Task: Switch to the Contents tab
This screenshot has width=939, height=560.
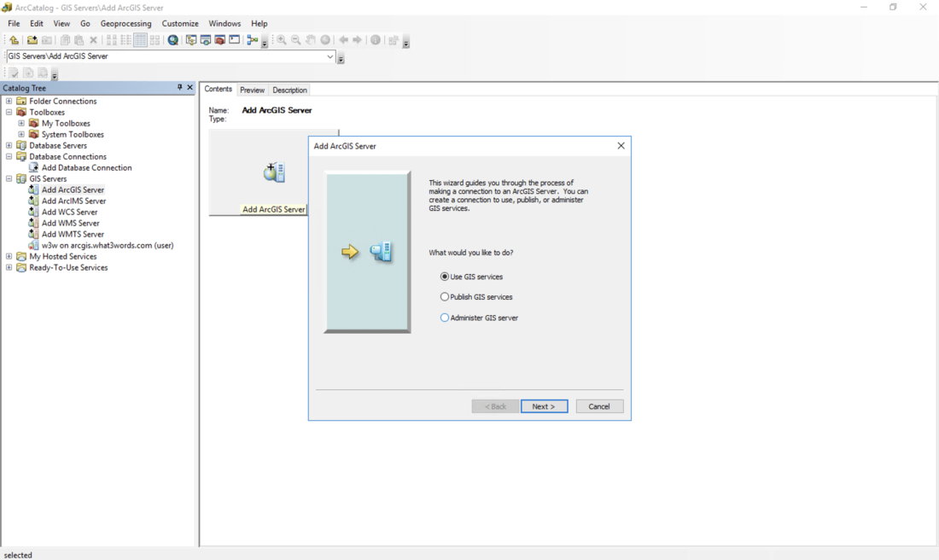Action: click(x=218, y=89)
